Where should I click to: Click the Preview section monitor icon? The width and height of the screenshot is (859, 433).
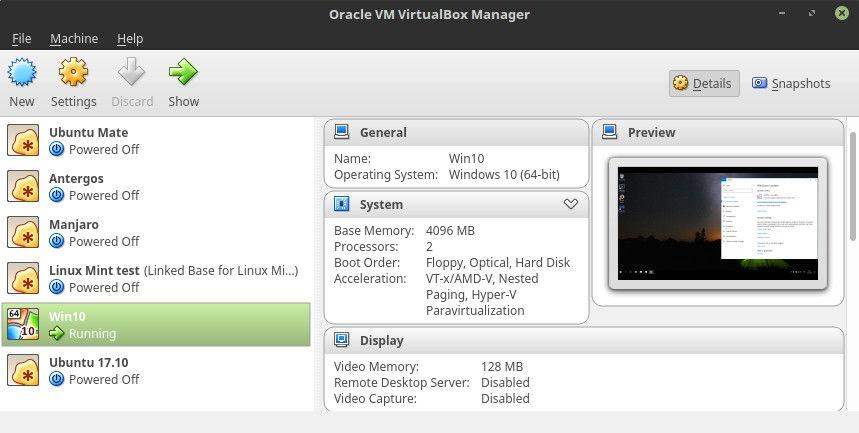pos(609,132)
